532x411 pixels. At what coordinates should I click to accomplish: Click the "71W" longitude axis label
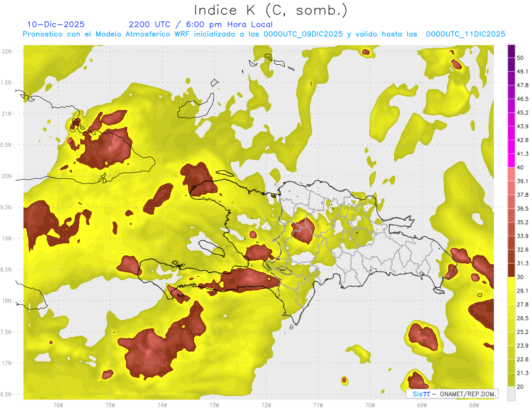[x=318, y=405]
